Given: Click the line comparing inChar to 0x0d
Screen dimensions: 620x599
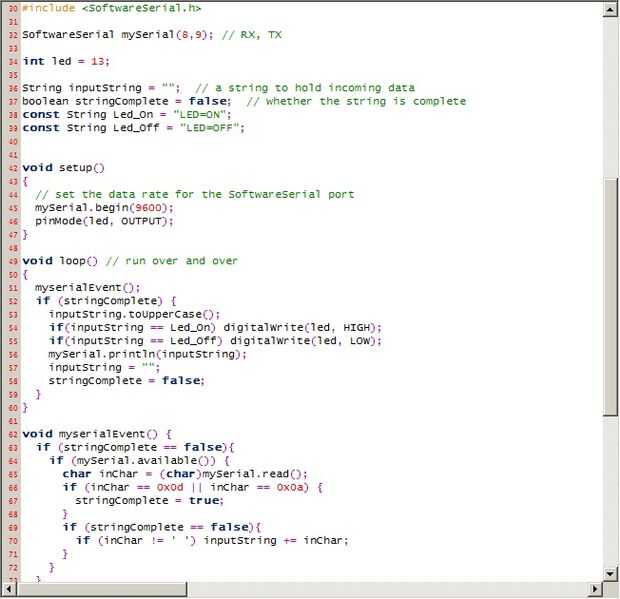Looking at the screenshot, I should tap(193, 488).
